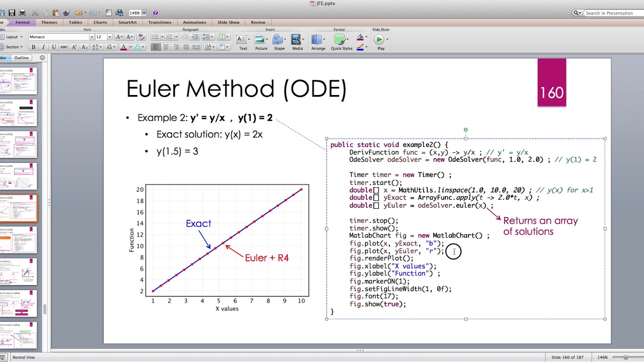Undo the last action
This screenshot has height=362, width=644.
(78, 13)
